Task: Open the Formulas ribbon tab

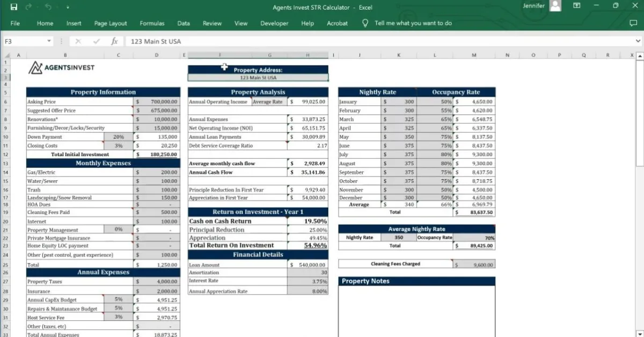Action: click(x=152, y=24)
